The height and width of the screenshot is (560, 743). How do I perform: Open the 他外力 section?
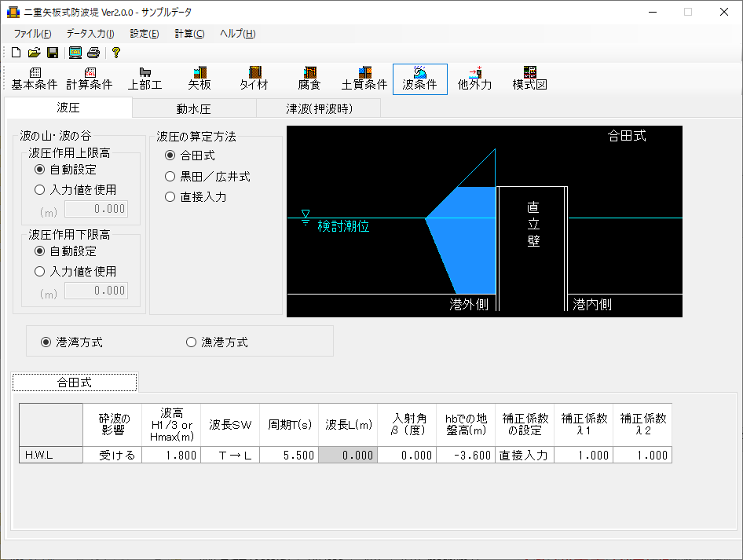(x=475, y=79)
